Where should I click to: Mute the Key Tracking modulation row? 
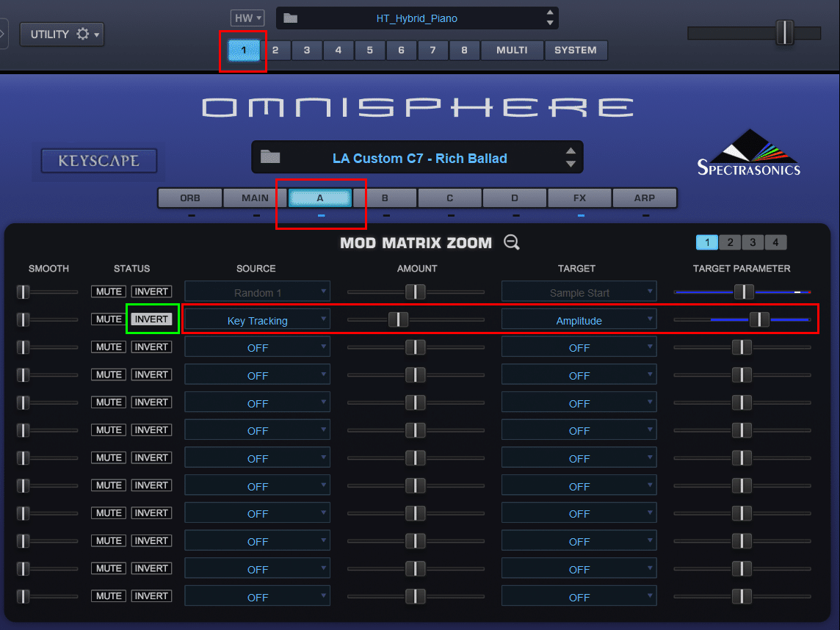point(108,319)
